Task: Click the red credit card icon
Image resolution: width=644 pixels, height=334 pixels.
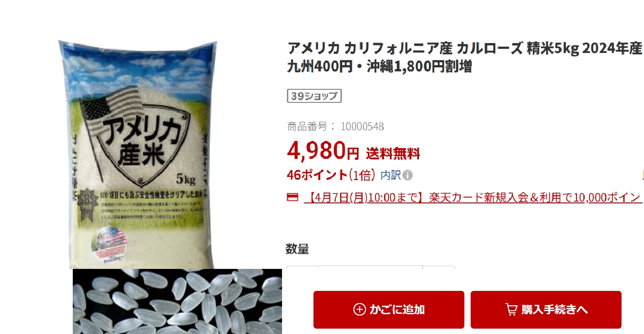Action: click(x=292, y=197)
